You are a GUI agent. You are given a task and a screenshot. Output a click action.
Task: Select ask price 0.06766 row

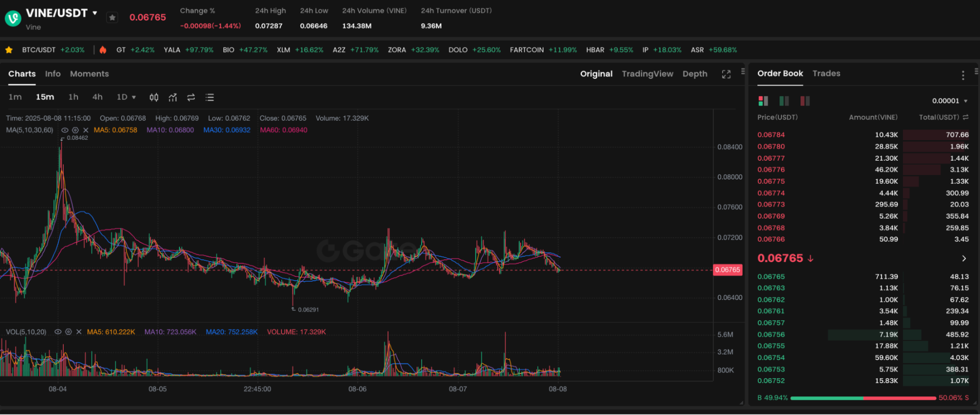(863, 239)
